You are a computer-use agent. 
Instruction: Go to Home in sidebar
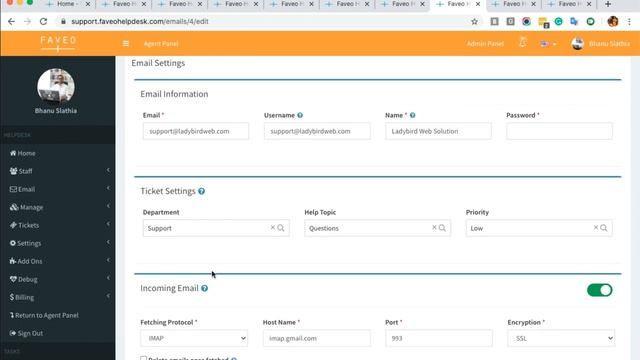click(58, 153)
